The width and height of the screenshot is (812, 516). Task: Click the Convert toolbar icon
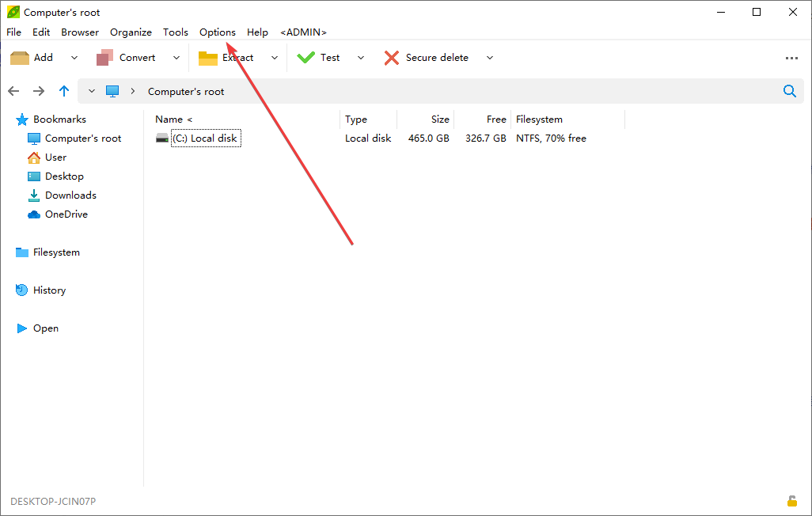pyautogui.click(x=105, y=58)
